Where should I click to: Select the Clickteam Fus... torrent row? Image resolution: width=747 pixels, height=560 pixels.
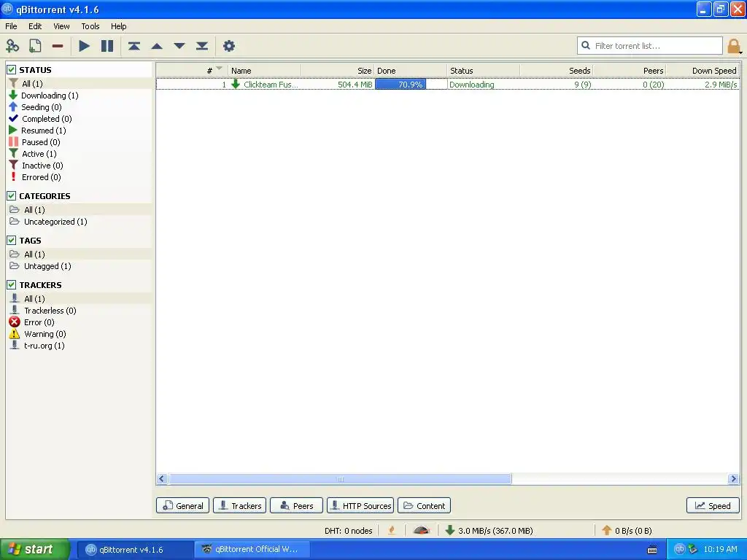coord(448,85)
